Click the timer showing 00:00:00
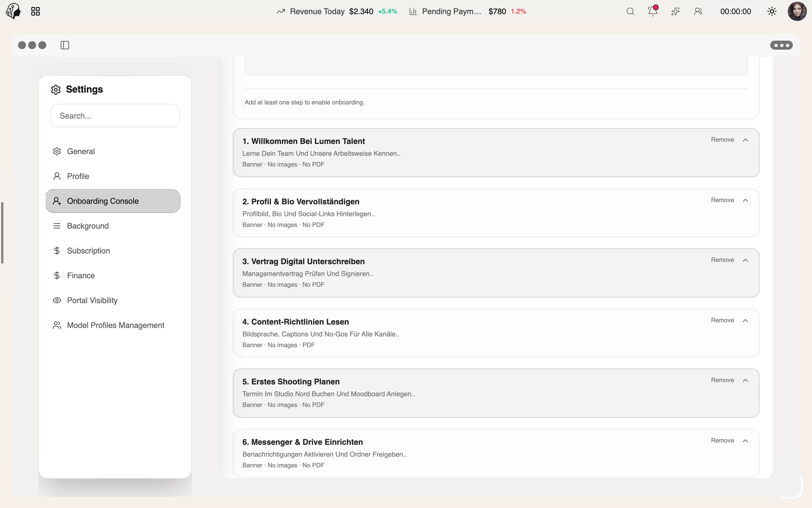The image size is (812, 508). click(736, 11)
